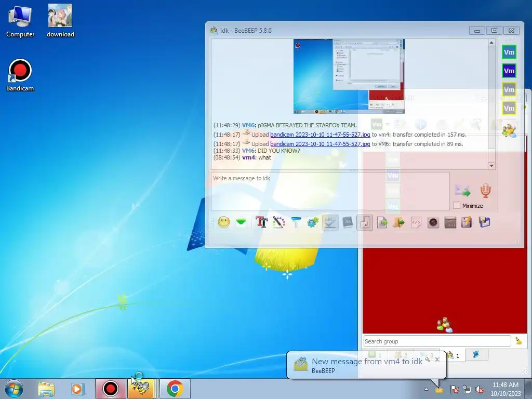Open the group members icon below avatars
Viewport: 532px width, 399px height.
(509, 130)
